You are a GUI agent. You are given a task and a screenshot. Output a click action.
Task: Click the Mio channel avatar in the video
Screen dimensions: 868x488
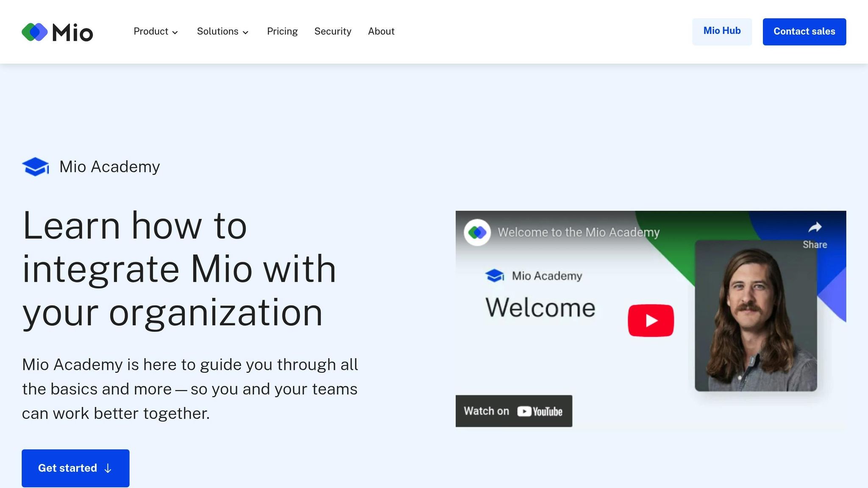[x=477, y=232]
